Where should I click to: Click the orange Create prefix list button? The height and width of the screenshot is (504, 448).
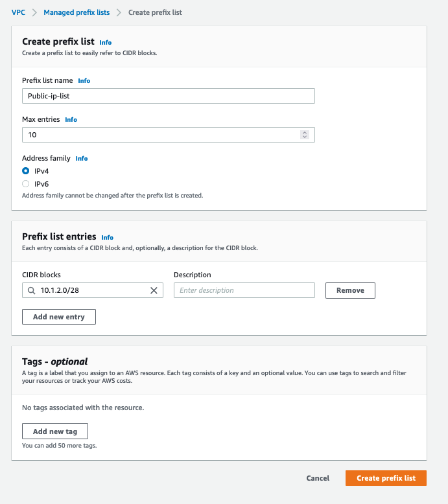click(x=386, y=478)
